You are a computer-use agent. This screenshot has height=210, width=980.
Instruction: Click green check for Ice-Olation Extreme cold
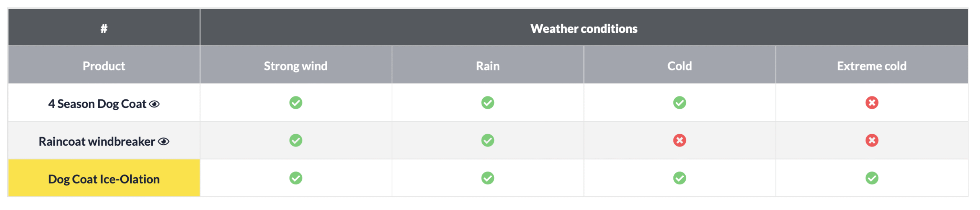pos(872,178)
